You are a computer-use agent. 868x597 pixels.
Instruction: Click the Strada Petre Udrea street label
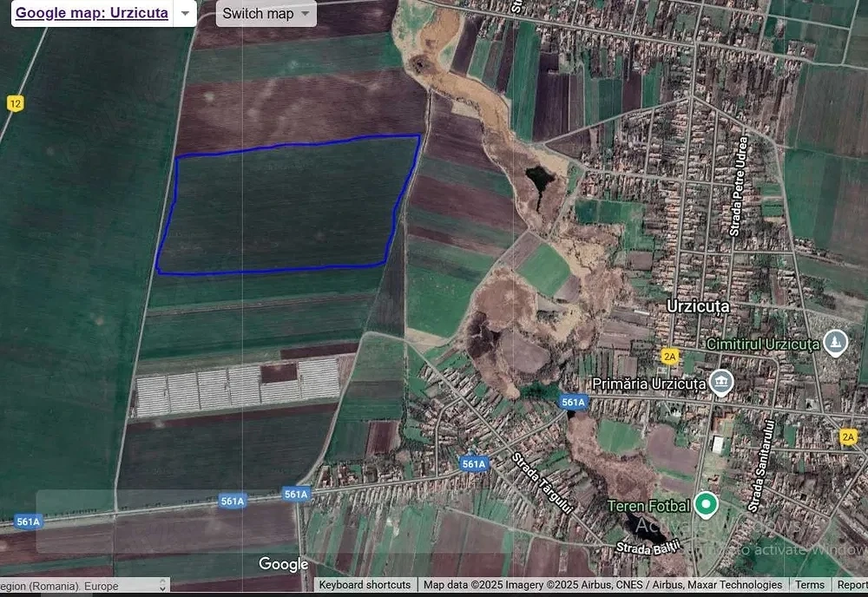(739, 187)
